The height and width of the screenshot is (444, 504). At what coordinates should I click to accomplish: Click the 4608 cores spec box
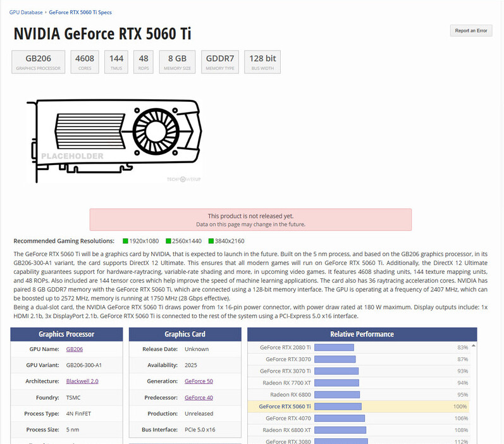click(x=85, y=62)
